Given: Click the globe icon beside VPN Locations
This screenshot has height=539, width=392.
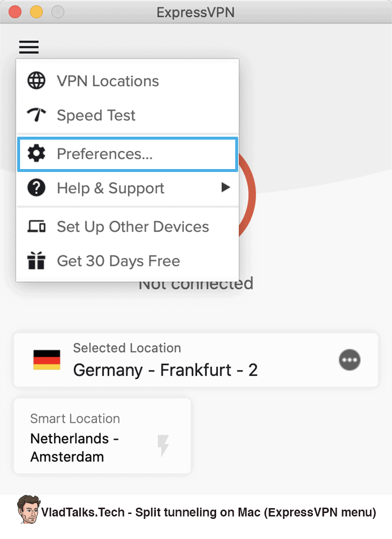Looking at the screenshot, I should (x=36, y=81).
